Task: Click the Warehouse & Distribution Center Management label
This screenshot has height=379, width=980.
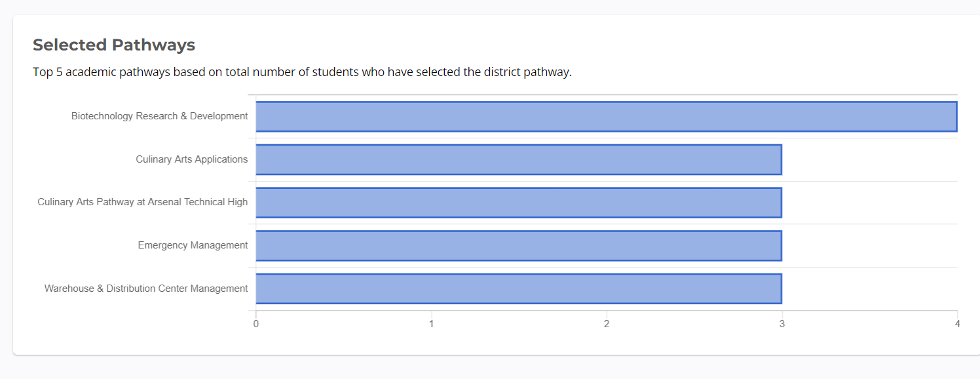Action: click(146, 289)
